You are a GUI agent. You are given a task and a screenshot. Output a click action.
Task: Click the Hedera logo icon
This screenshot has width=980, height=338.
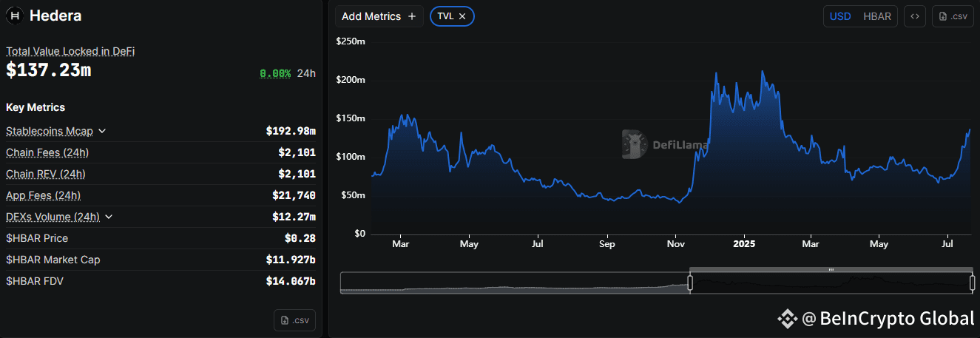[16, 15]
